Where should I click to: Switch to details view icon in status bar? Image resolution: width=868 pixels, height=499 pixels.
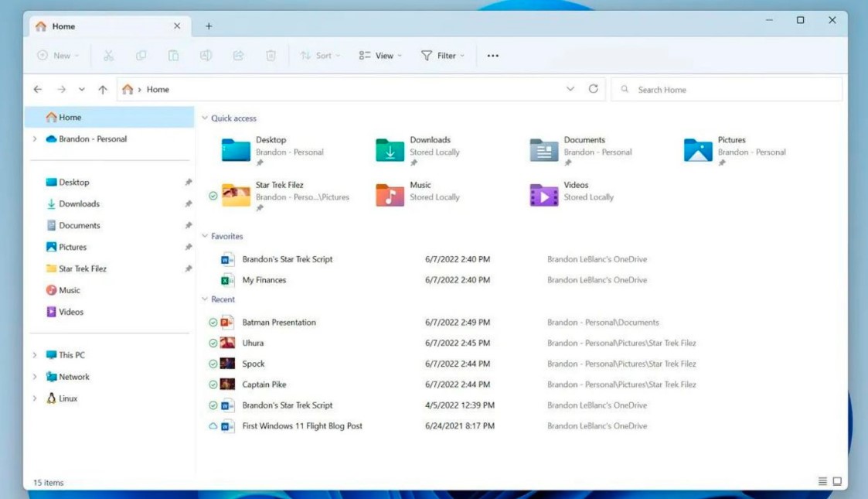822,481
